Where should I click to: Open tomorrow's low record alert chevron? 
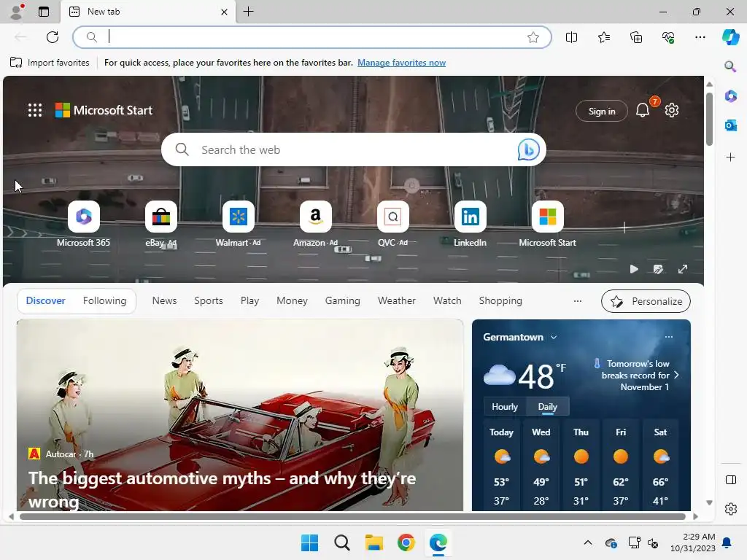[x=676, y=375]
